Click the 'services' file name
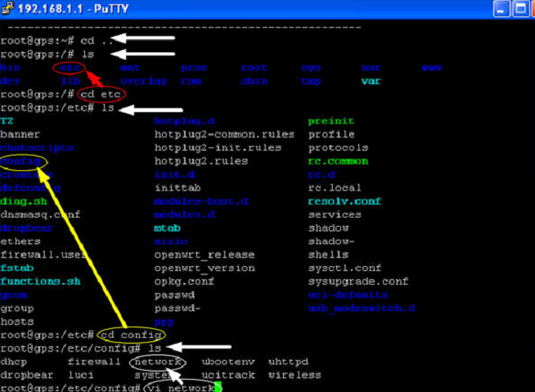535x392 pixels. 335,214
